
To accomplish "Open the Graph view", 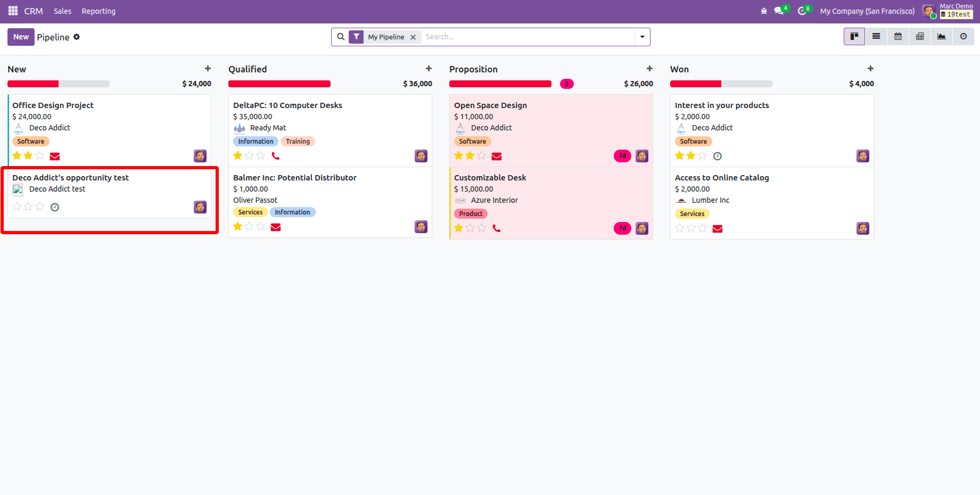I will [x=941, y=36].
